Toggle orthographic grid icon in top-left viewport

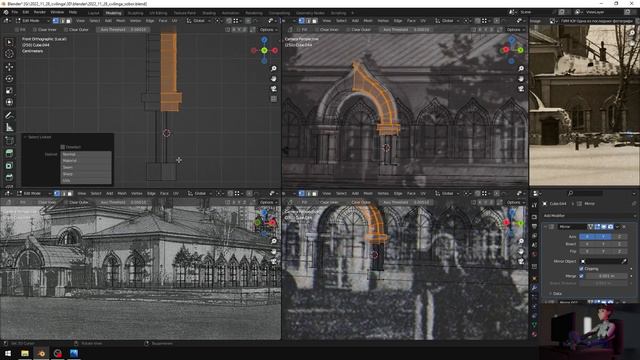(x=273, y=99)
